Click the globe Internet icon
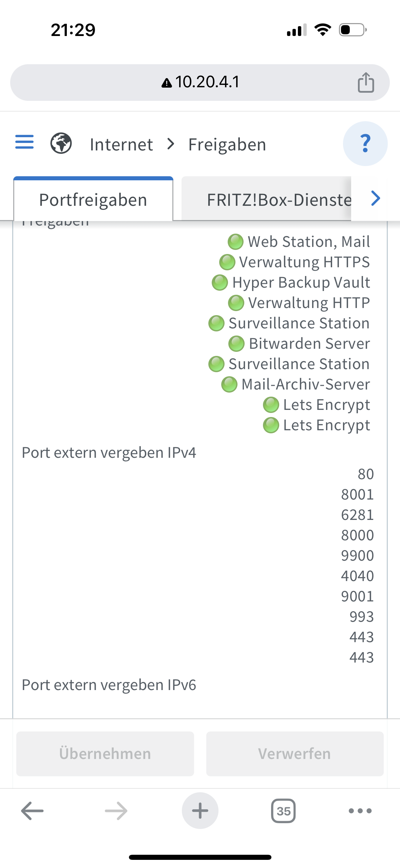 click(x=61, y=143)
